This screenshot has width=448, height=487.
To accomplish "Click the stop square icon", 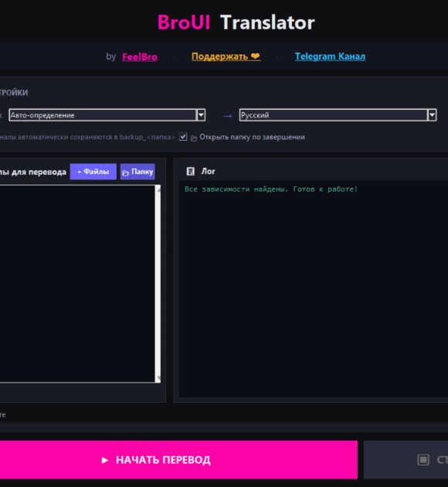I will click(423, 459).
